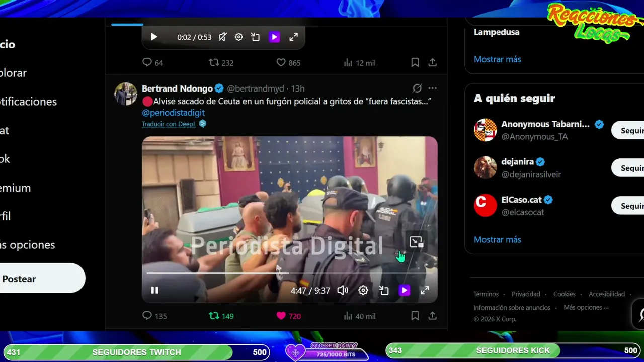
Task: Open the Accesibilidad footer link
Action: [x=607, y=294]
